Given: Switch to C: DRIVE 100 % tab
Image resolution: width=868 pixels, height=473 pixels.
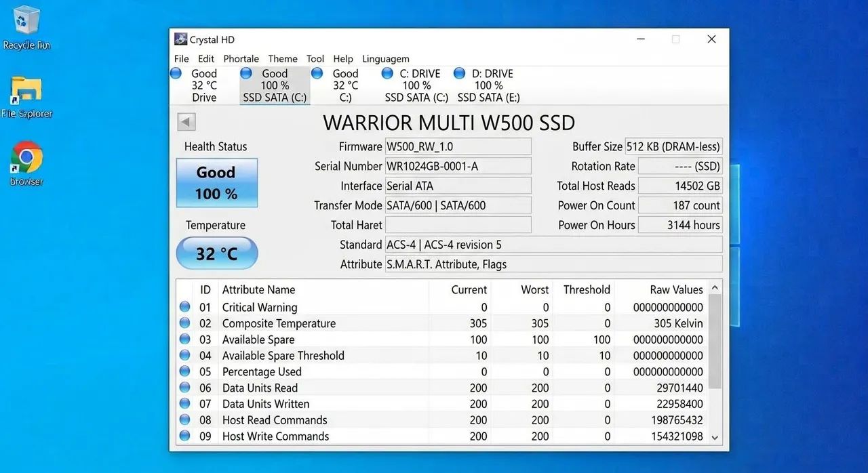Looking at the screenshot, I should [416, 85].
